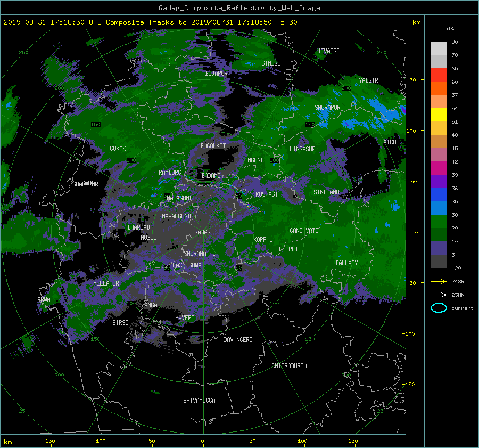479x448 pixels.
Task: Click the 80 value on dBZ scale
Action: [x=455, y=42]
